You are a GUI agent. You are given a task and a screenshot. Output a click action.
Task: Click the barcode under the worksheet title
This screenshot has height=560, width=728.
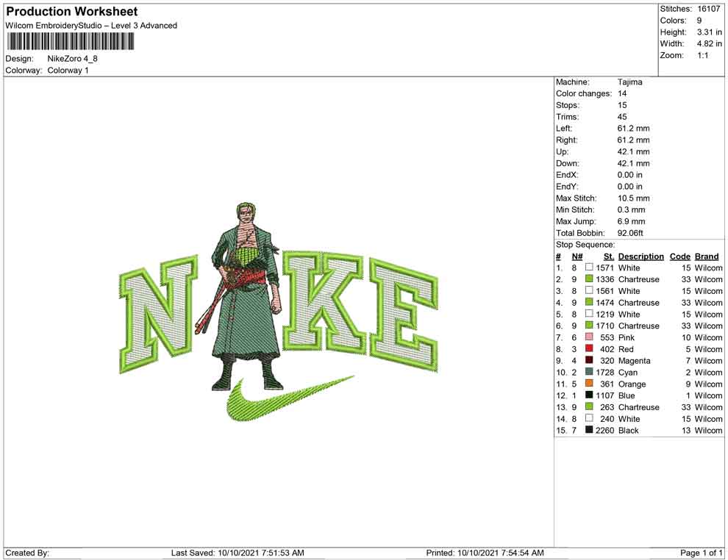pyautogui.click(x=70, y=41)
